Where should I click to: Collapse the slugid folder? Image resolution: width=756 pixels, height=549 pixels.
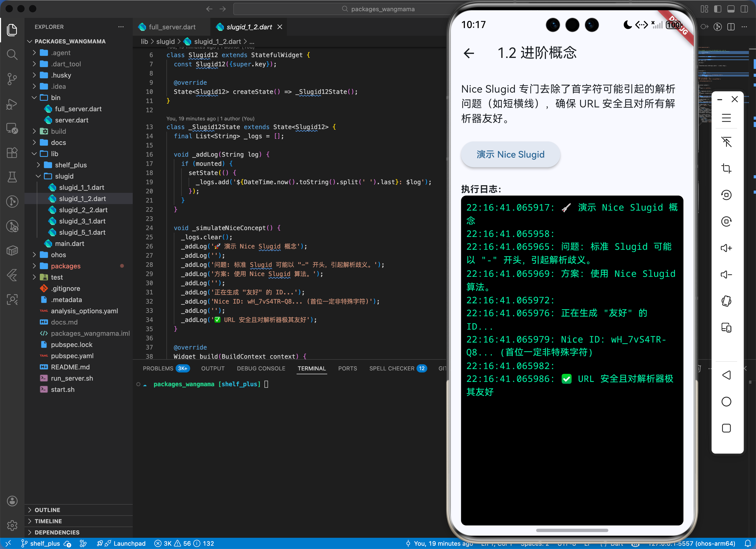click(64, 176)
